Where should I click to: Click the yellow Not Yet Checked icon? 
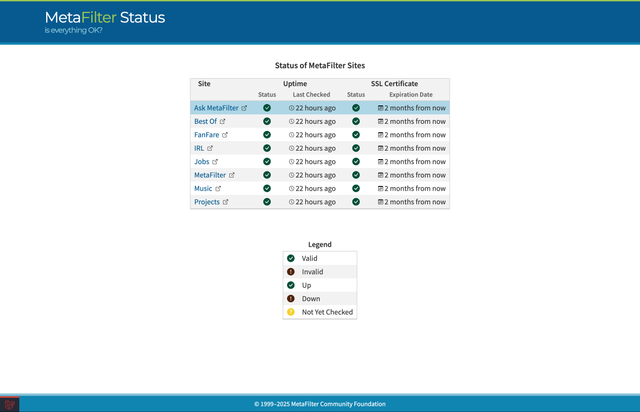(291, 312)
